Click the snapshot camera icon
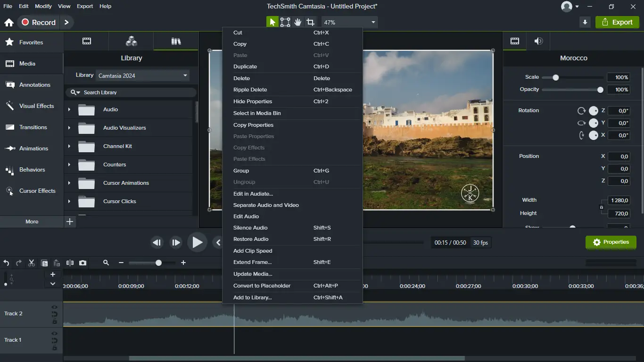 pyautogui.click(x=83, y=263)
